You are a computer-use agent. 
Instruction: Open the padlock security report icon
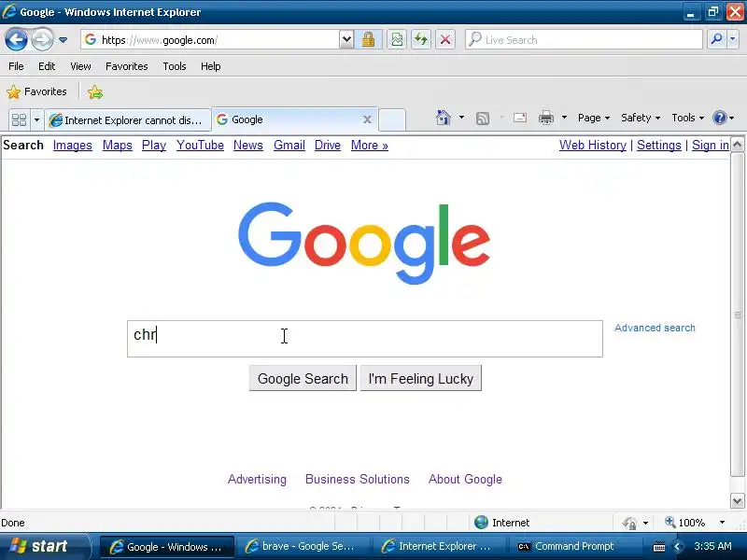368,39
